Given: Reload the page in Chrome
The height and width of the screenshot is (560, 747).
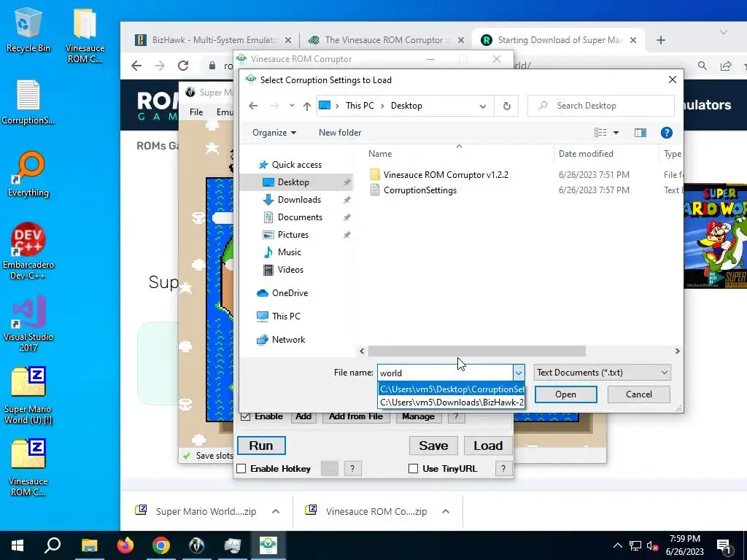Looking at the screenshot, I should pos(183,66).
